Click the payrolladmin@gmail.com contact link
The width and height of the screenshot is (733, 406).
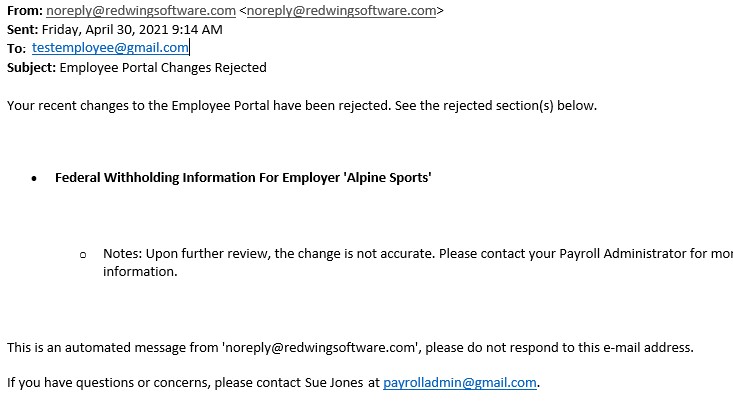[x=460, y=383]
